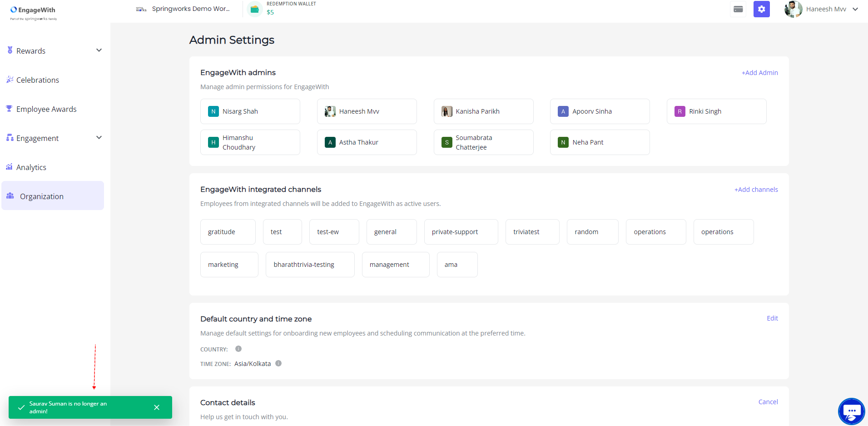
Task: Click the Rewards medal icon
Action: [10, 50]
